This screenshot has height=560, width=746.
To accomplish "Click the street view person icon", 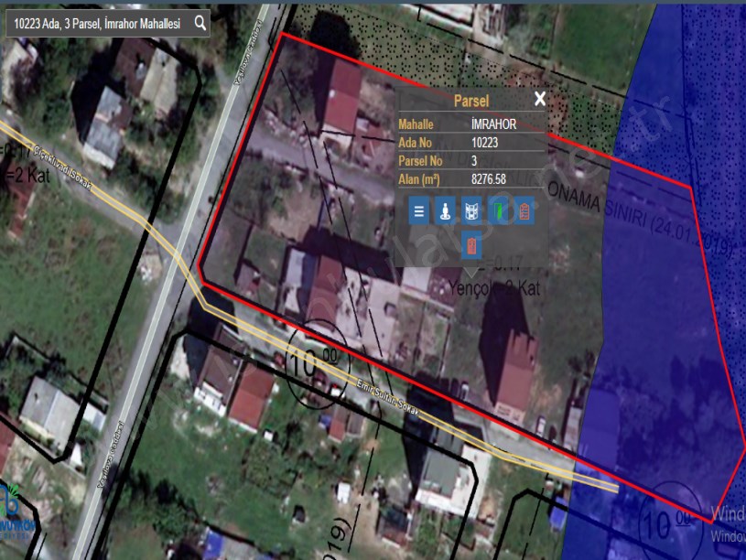I will [445, 211].
